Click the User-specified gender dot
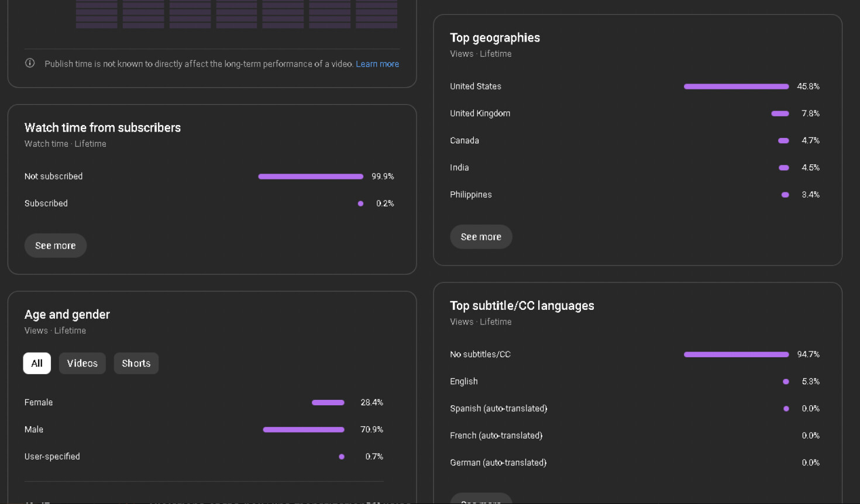This screenshot has width=860, height=504. point(342,457)
